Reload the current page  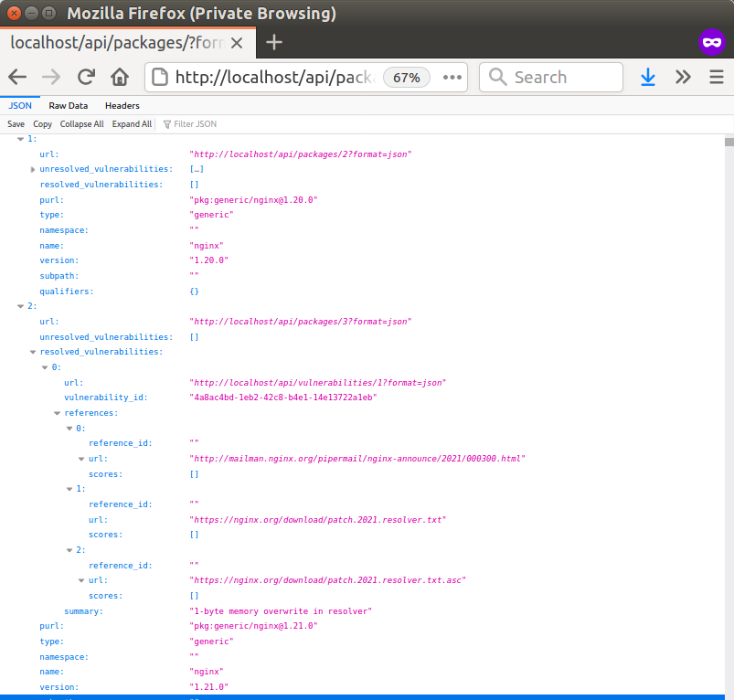84,77
